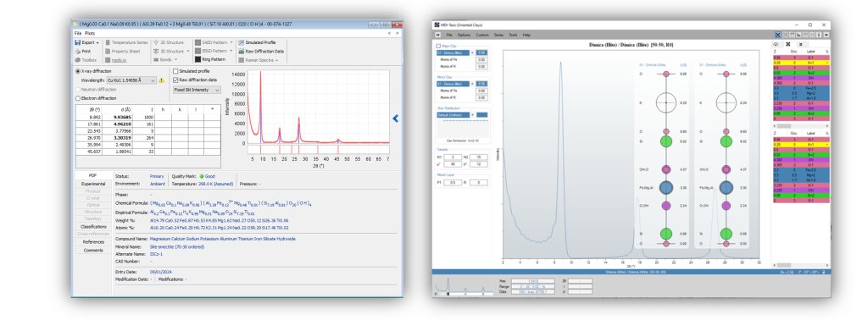868x320 pixels.
Task: Select the list tab icon in MDI right panel
Action: pyautogui.click(x=800, y=44)
